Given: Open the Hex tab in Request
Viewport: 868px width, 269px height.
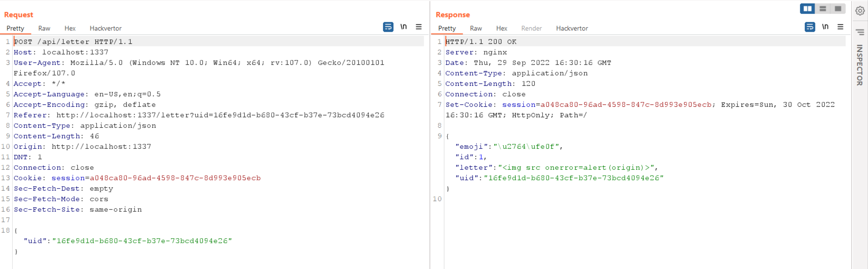Looking at the screenshot, I should coord(70,28).
